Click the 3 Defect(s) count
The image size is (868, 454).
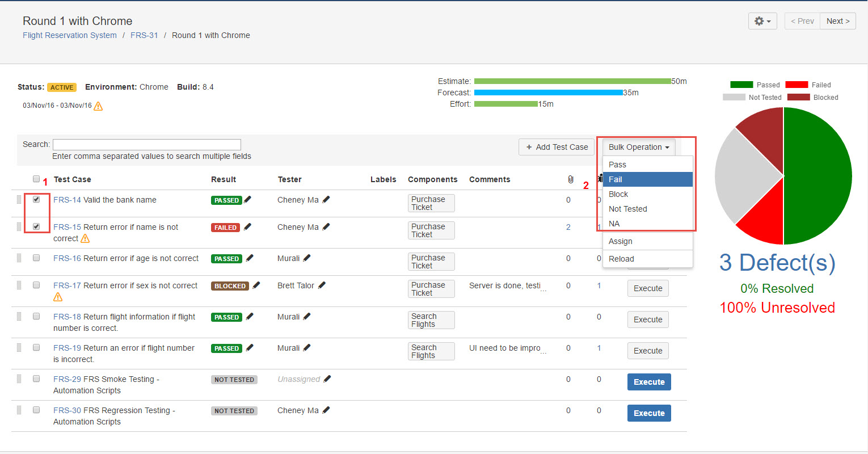(x=777, y=263)
